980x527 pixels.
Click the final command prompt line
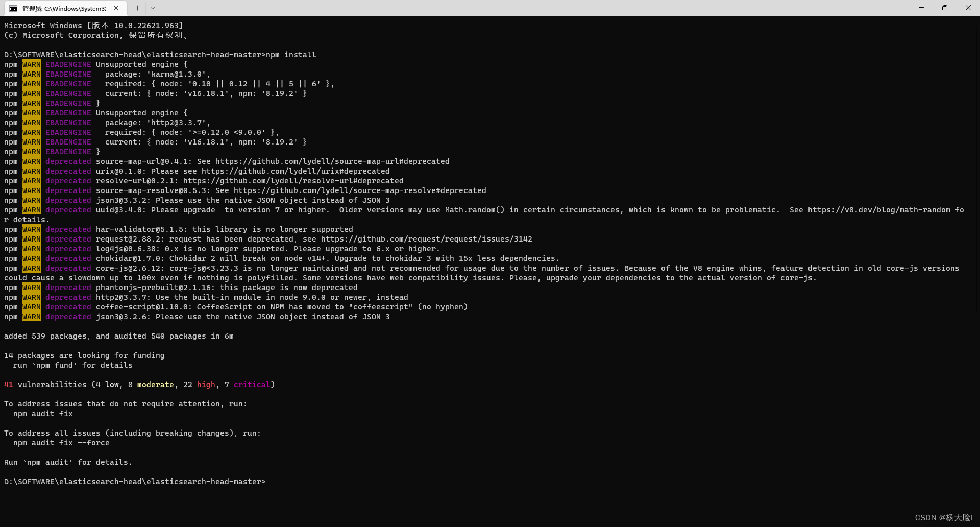tap(135, 482)
